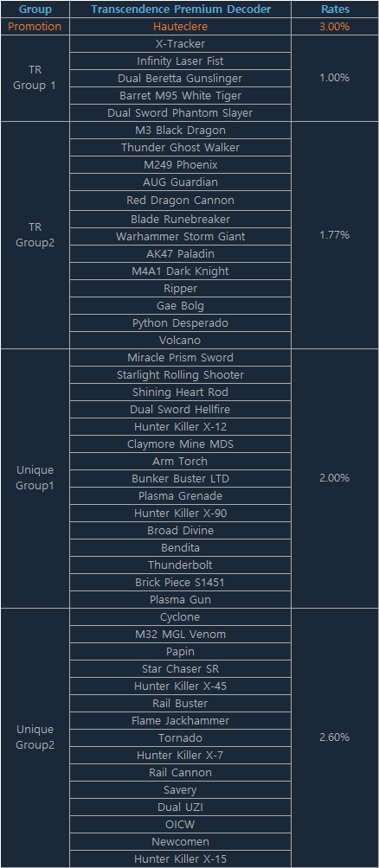Click the Hauteclere promotion item cell
This screenshot has height=868, width=379.
(181, 26)
